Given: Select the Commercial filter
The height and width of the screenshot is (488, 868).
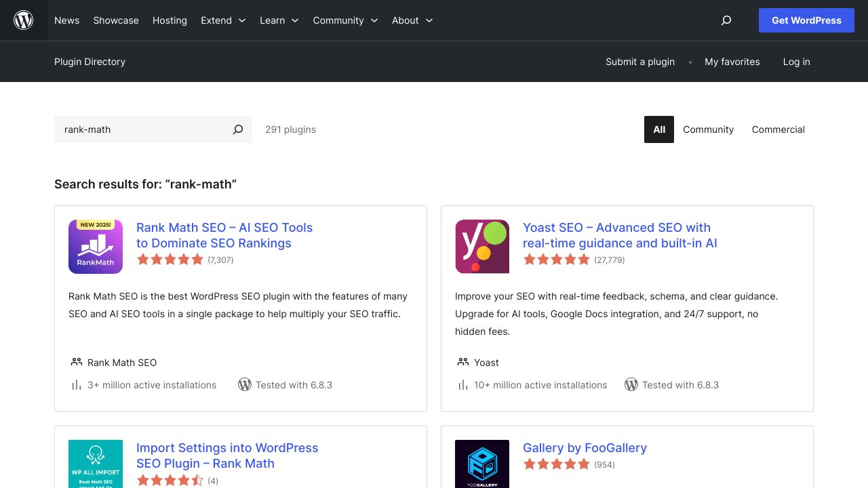Looking at the screenshot, I should (778, 129).
